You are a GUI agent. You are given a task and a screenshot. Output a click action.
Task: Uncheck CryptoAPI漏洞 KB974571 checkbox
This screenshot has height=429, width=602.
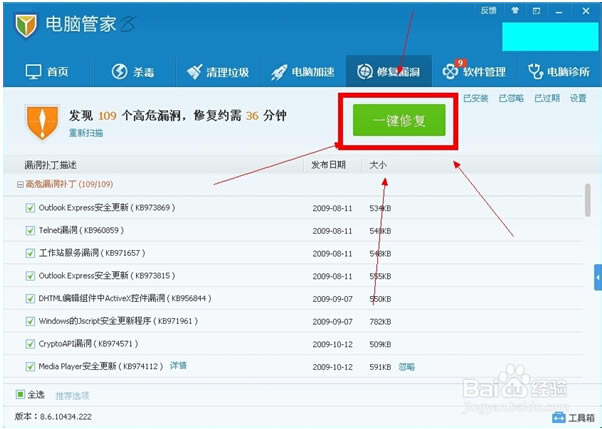30,344
